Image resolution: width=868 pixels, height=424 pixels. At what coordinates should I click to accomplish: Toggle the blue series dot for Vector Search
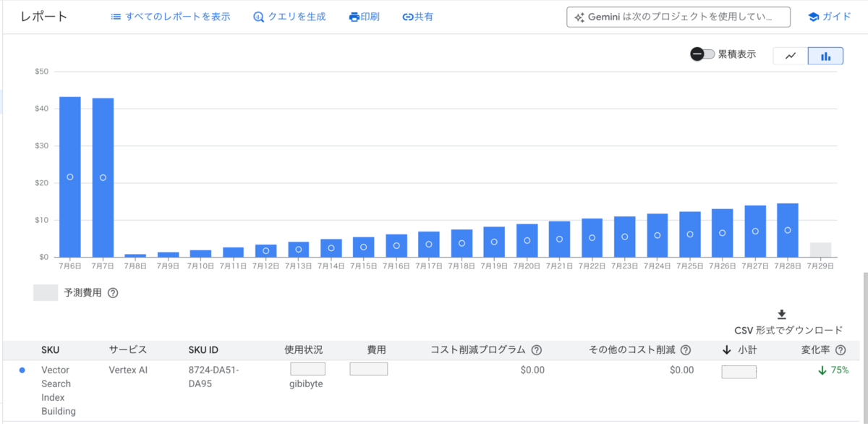click(22, 370)
